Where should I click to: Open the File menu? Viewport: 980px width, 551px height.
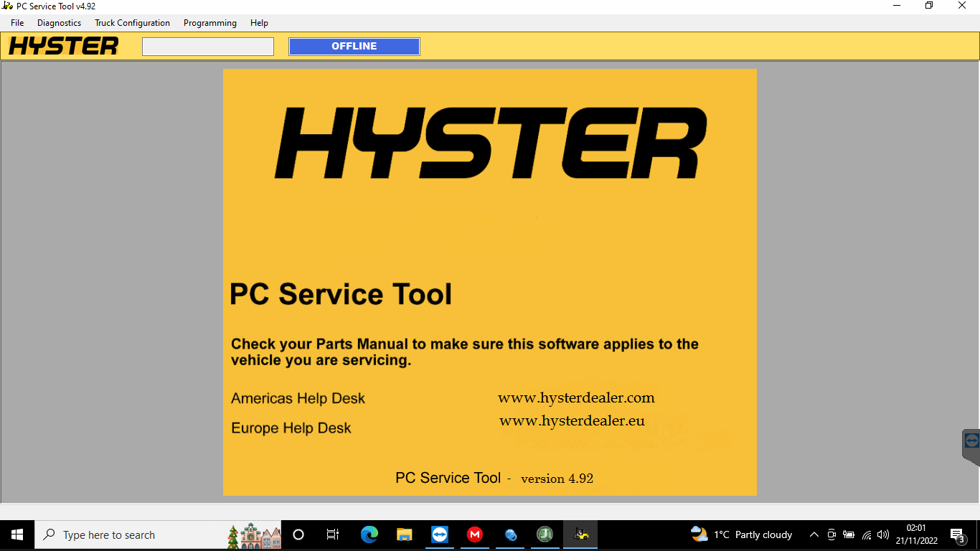[17, 23]
